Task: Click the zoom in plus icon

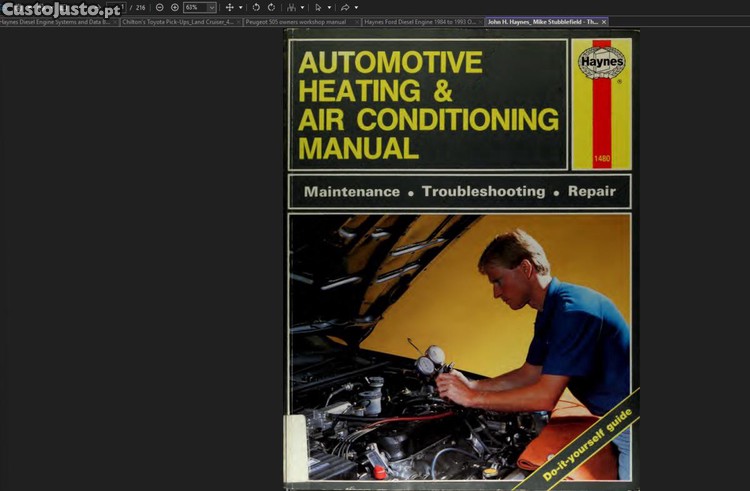Action: click(x=174, y=7)
